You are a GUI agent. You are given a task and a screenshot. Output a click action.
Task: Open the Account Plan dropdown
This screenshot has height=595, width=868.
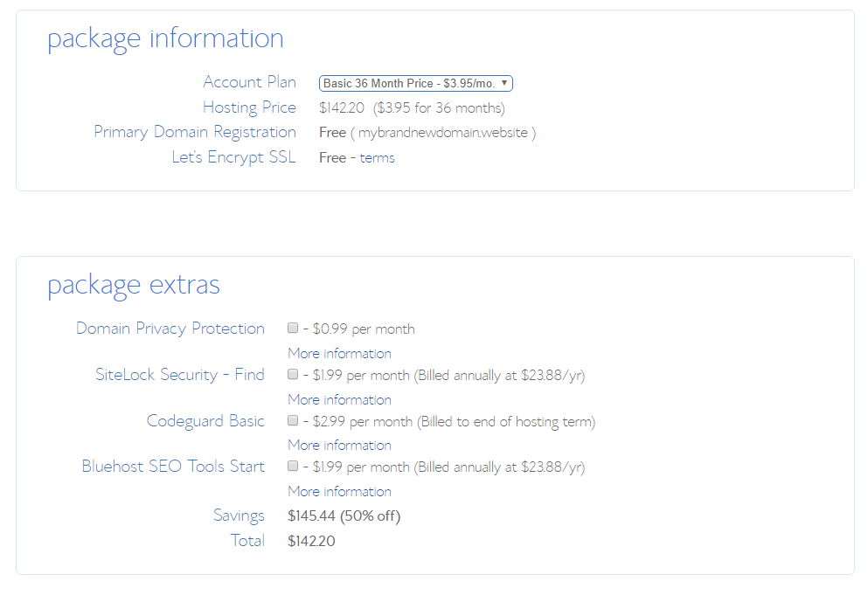coord(416,83)
